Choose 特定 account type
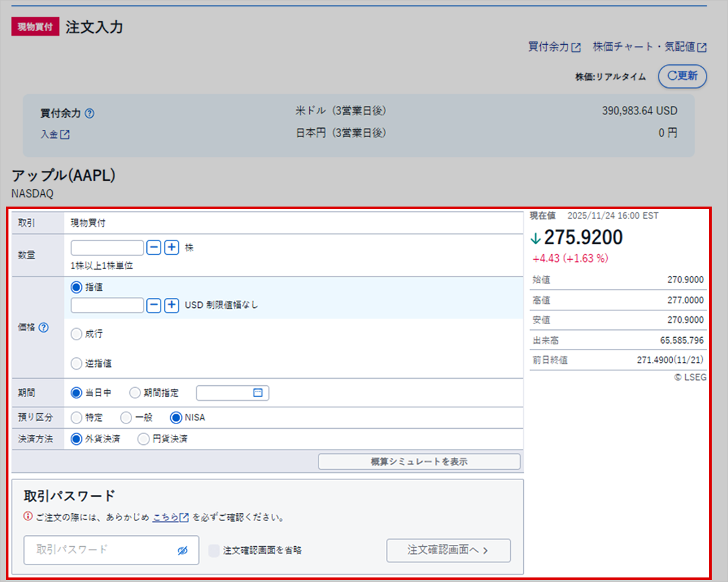728x582 pixels. [77, 418]
